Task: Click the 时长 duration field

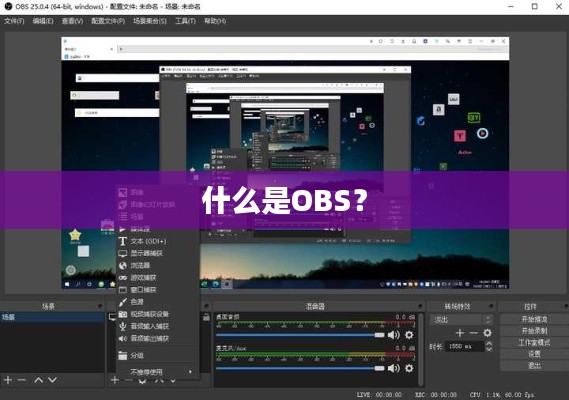Action: pos(464,346)
